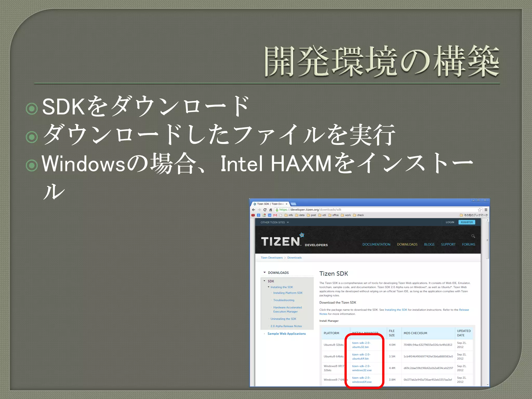Screen dimensions: 532x399
Task: Open the office bookmarks folder
Action: [x=334, y=215]
